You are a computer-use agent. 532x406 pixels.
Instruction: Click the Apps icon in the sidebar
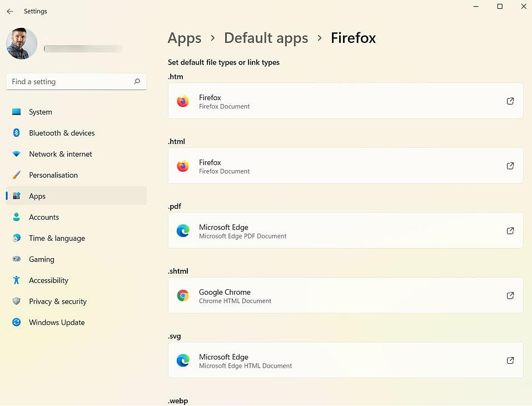[x=16, y=196]
